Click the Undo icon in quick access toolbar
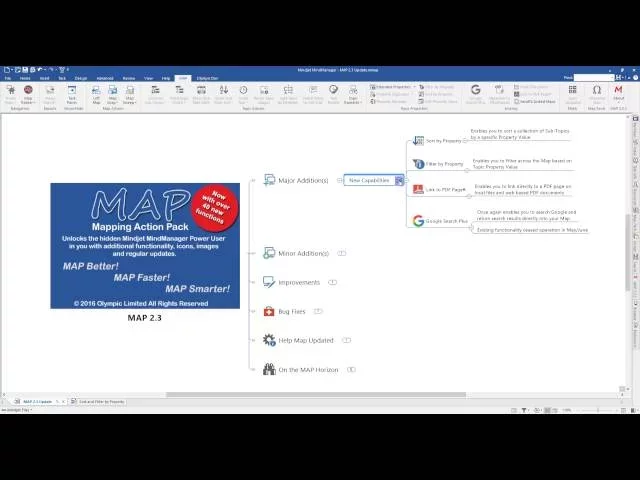This screenshot has height=480, width=640. [40, 70]
